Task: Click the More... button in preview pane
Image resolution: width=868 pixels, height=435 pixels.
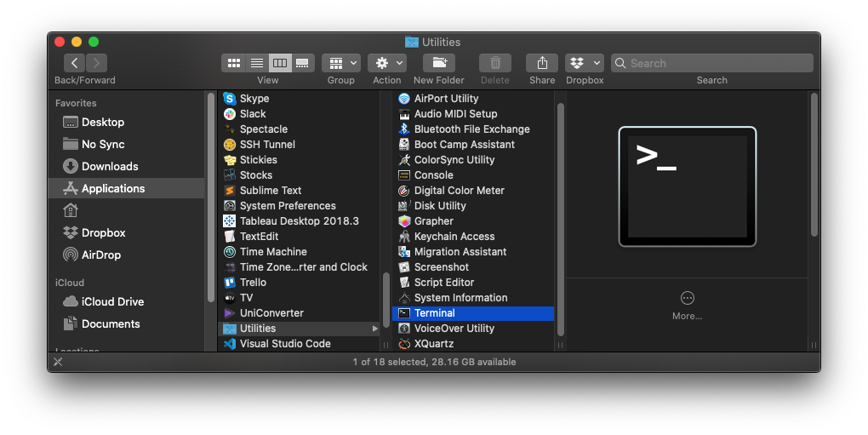Action: [687, 306]
